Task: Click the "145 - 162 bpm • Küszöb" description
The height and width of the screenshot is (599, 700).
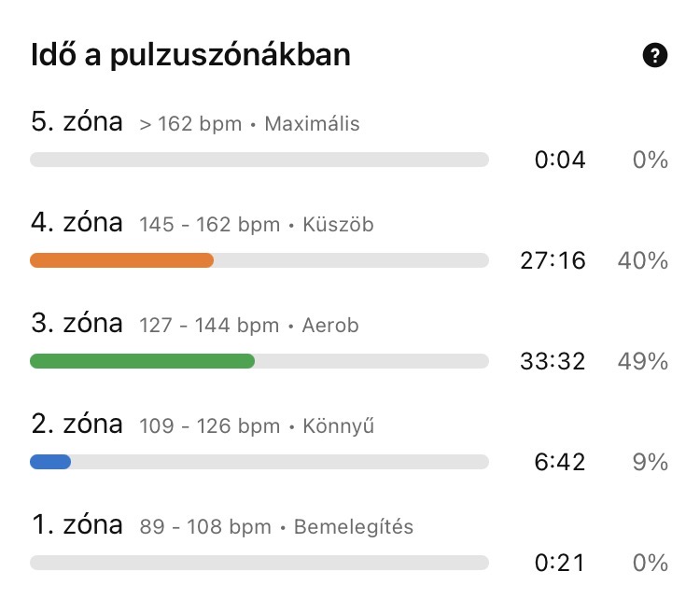Action: 257,225
